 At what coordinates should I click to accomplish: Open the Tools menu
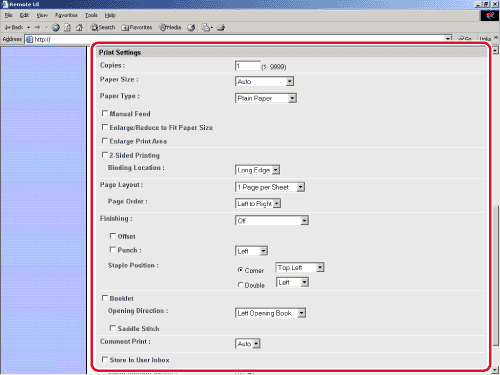(91, 15)
